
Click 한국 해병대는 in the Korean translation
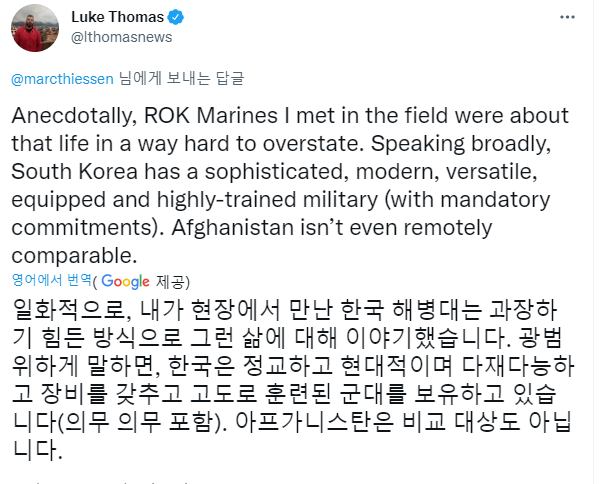tap(411, 310)
